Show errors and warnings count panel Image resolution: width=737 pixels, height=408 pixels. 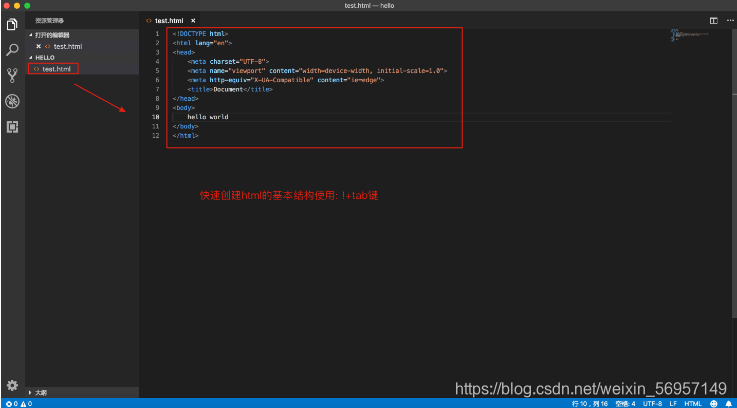[x=19, y=403]
